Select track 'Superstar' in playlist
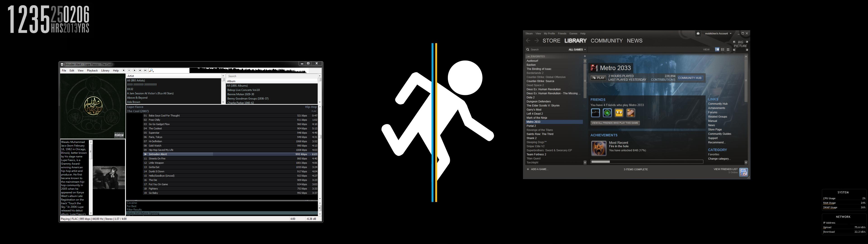This screenshot has height=244, width=868. click(230, 133)
